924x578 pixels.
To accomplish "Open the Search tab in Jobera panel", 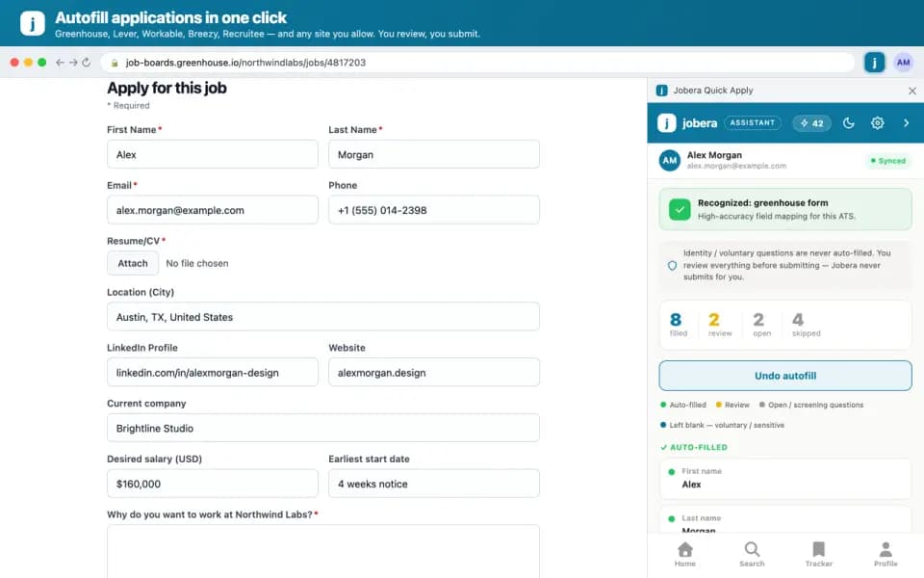I will pyautogui.click(x=752, y=555).
